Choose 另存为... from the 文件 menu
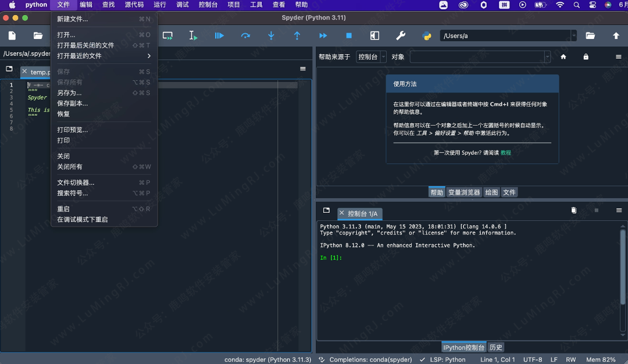The height and width of the screenshot is (364, 628). click(69, 92)
